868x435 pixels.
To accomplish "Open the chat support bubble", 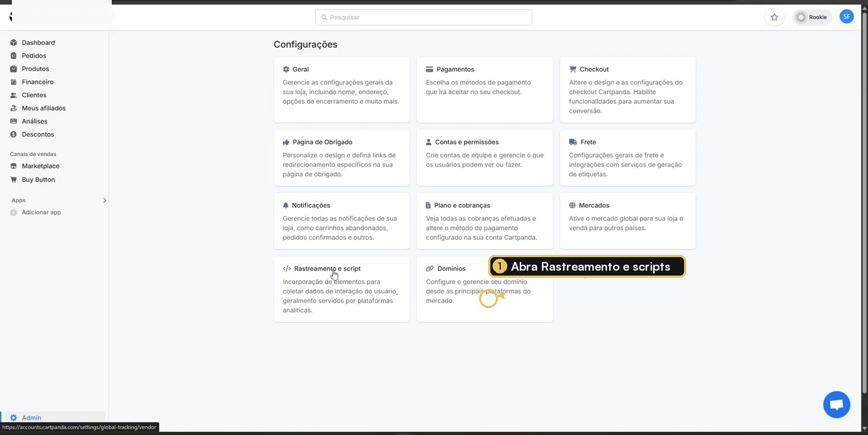I will pyautogui.click(x=837, y=405).
